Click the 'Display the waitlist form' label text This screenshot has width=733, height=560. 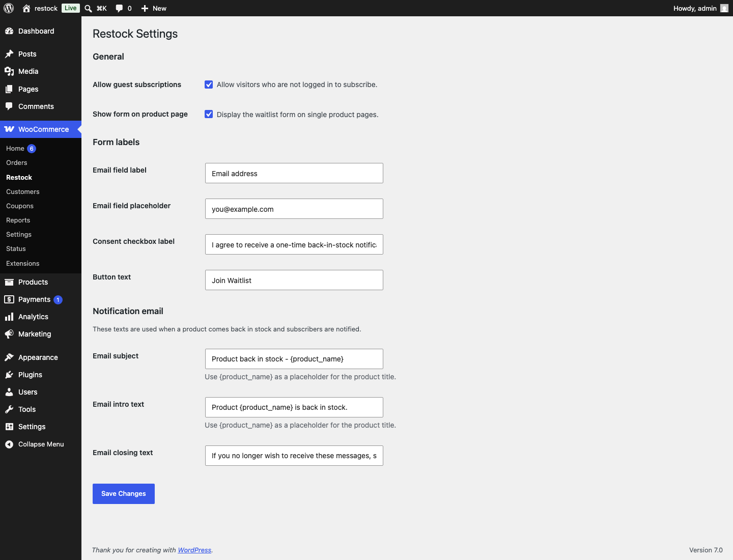click(x=297, y=115)
